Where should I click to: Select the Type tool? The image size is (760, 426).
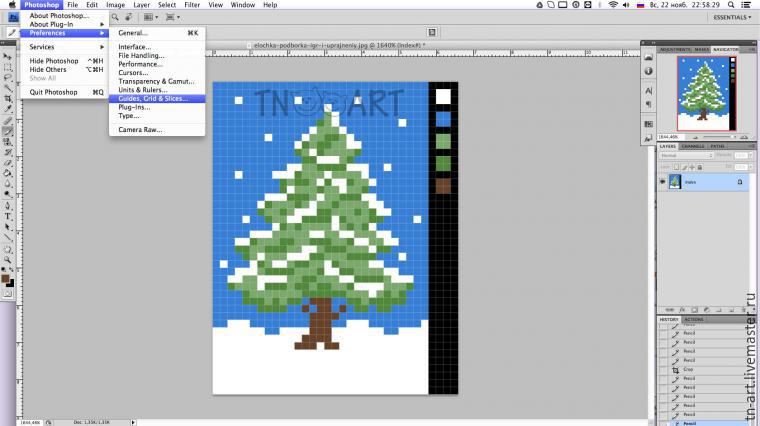pos(8,217)
